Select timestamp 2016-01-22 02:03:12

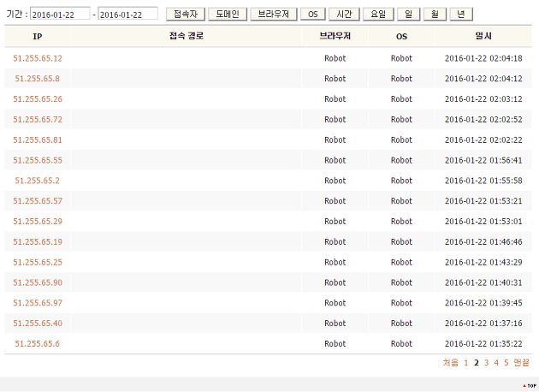tap(483, 99)
